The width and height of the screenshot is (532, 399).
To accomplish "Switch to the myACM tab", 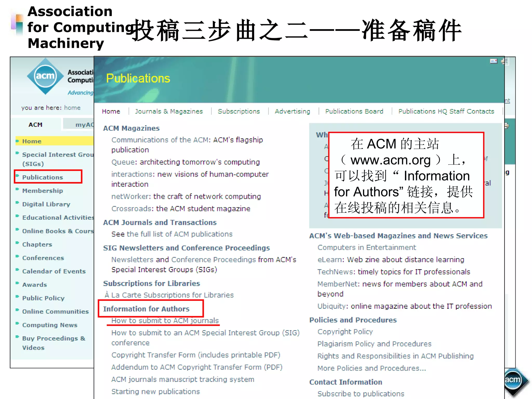I will [x=84, y=125].
